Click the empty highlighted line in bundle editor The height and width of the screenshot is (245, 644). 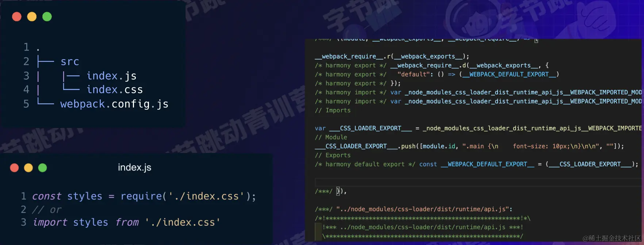[x=478, y=182]
